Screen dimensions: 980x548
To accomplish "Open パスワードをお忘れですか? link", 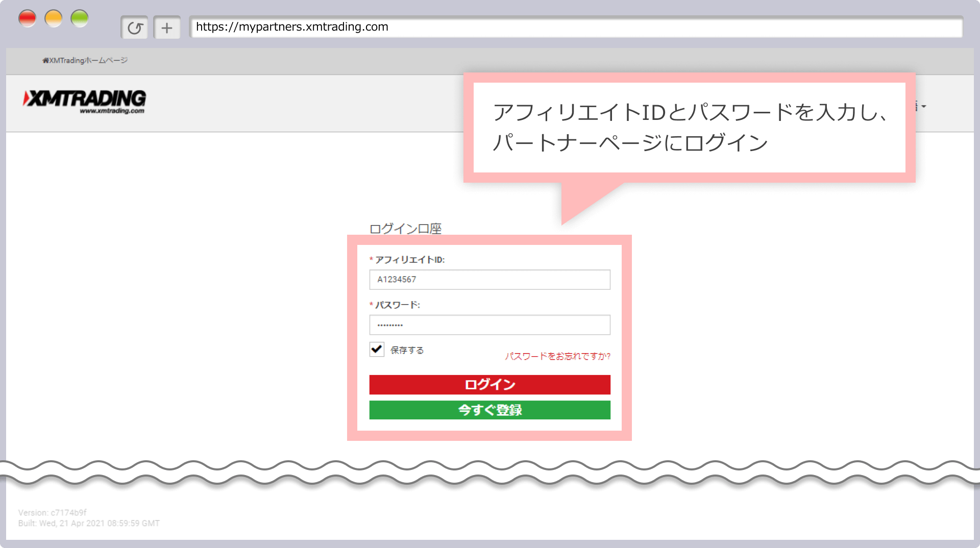I will tap(557, 356).
